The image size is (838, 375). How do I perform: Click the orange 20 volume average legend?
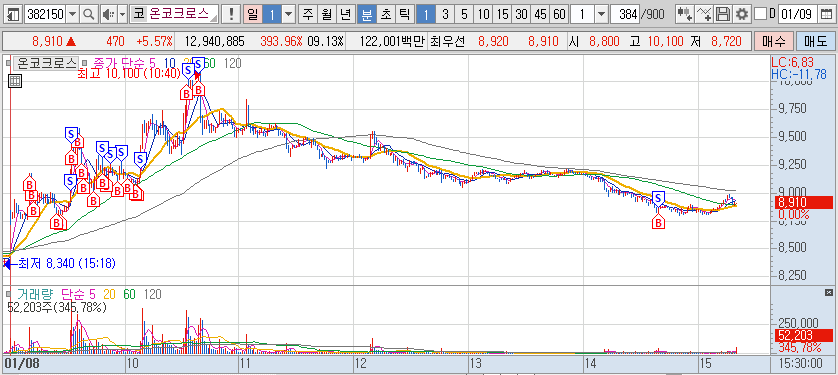[x=110, y=294]
